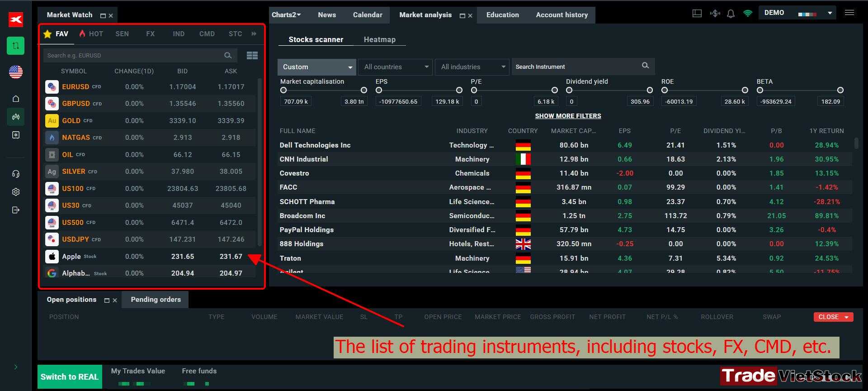Click SHOW MORE FILTERS link
The image size is (868, 391).
coord(568,116)
